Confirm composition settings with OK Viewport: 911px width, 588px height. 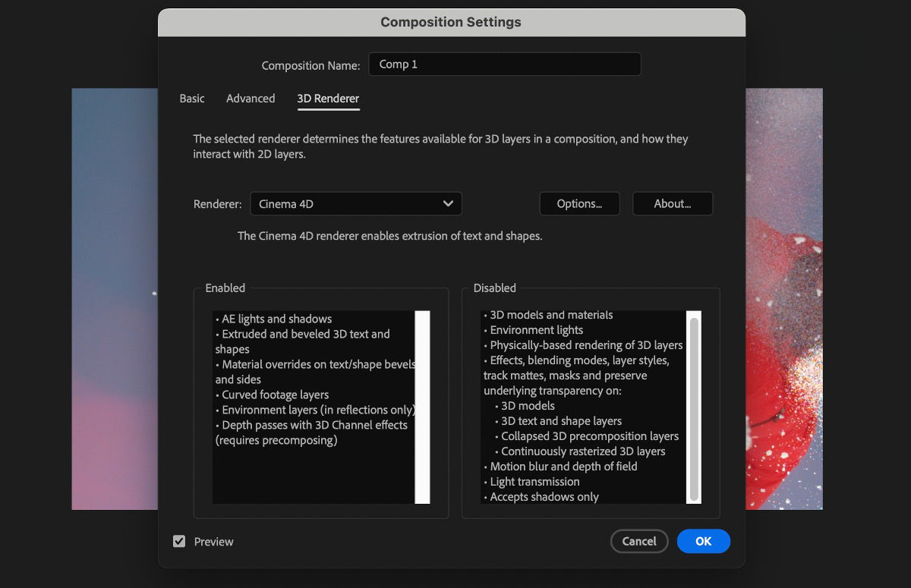point(703,541)
